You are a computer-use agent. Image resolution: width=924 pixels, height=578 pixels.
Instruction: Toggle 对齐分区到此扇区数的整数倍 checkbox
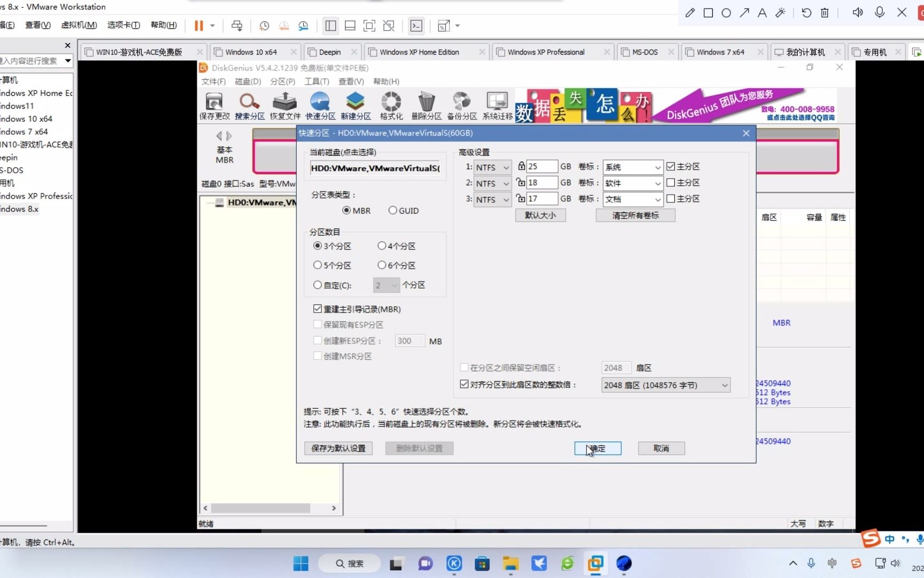point(464,384)
